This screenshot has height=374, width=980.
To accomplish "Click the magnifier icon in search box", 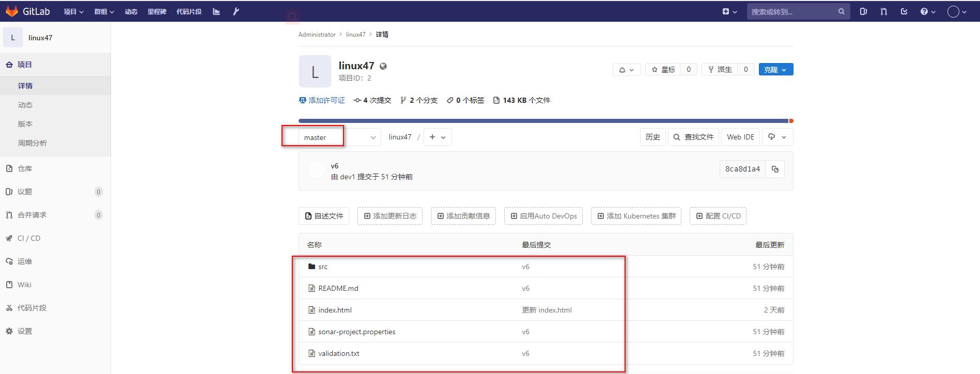I will coord(842,11).
